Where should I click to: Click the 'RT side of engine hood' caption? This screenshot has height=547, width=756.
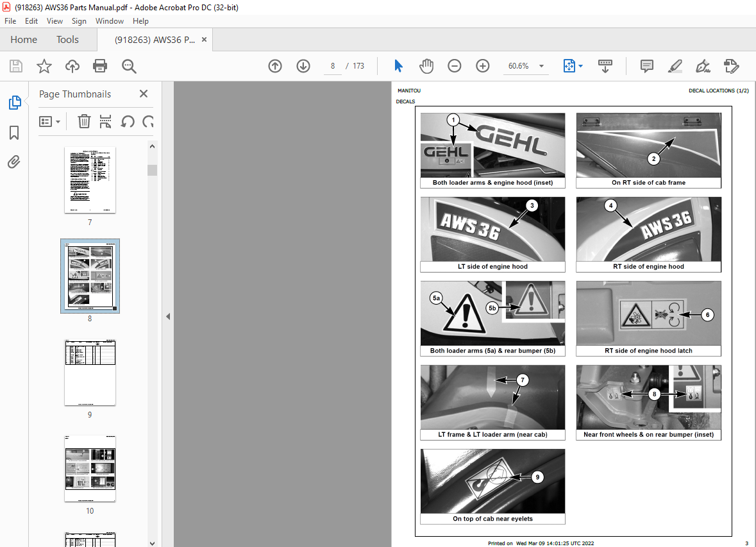(648, 267)
